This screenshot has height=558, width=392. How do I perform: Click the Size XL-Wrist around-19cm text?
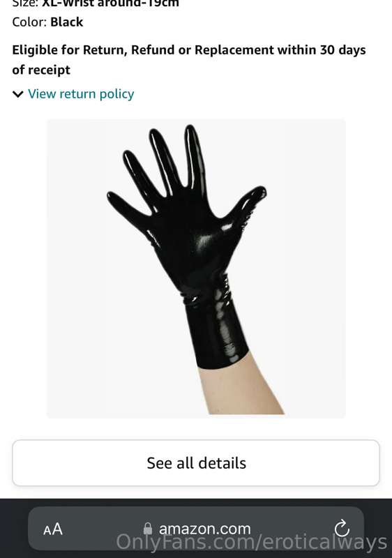[96, 3]
